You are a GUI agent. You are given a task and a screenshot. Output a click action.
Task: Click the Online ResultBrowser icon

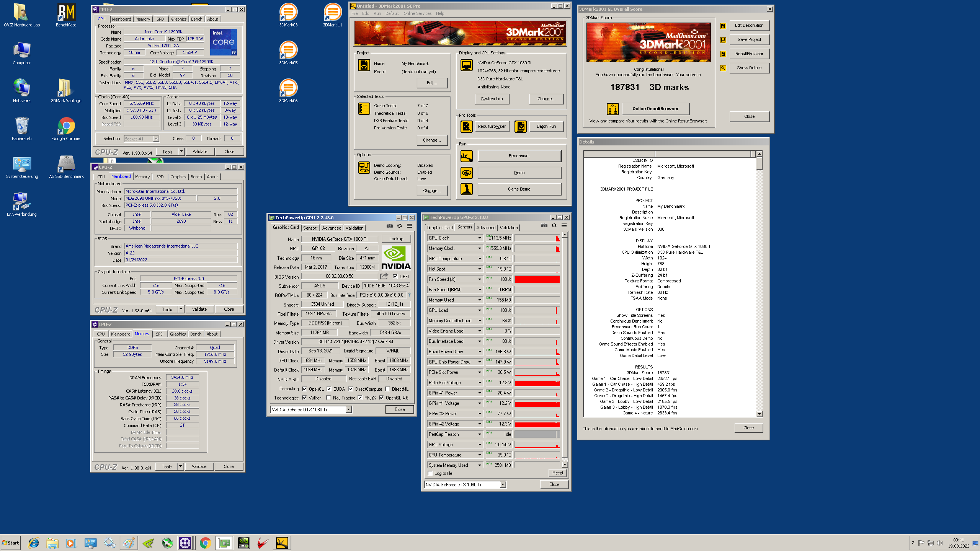click(x=612, y=109)
